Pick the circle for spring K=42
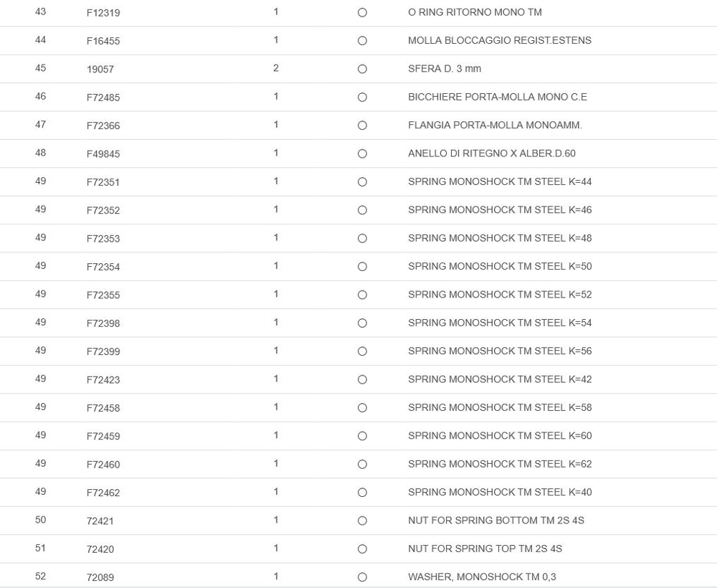The width and height of the screenshot is (717, 588). 362,379
